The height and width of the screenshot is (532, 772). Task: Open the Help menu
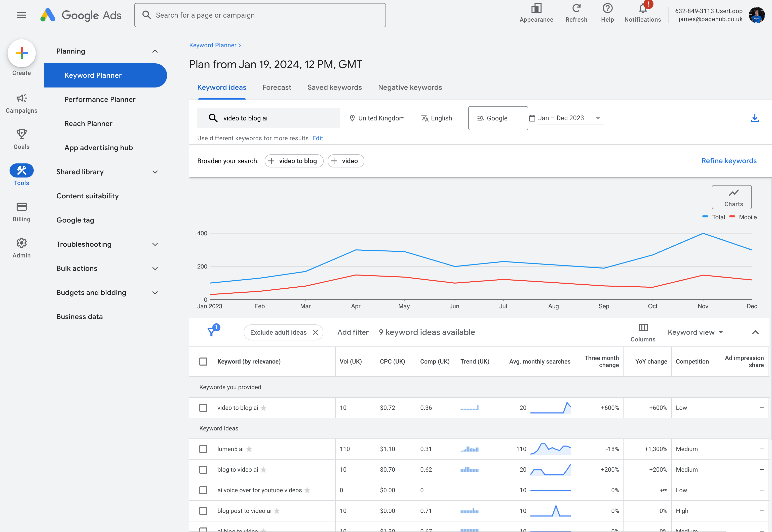(x=607, y=13)
